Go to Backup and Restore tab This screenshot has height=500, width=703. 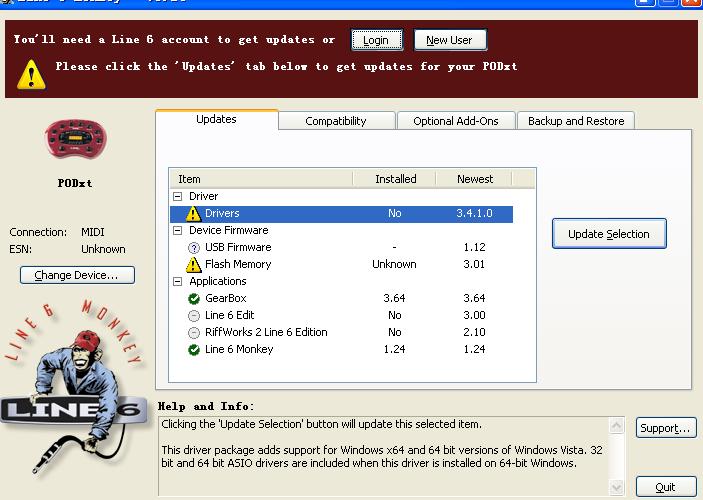[x=575, y=121]
